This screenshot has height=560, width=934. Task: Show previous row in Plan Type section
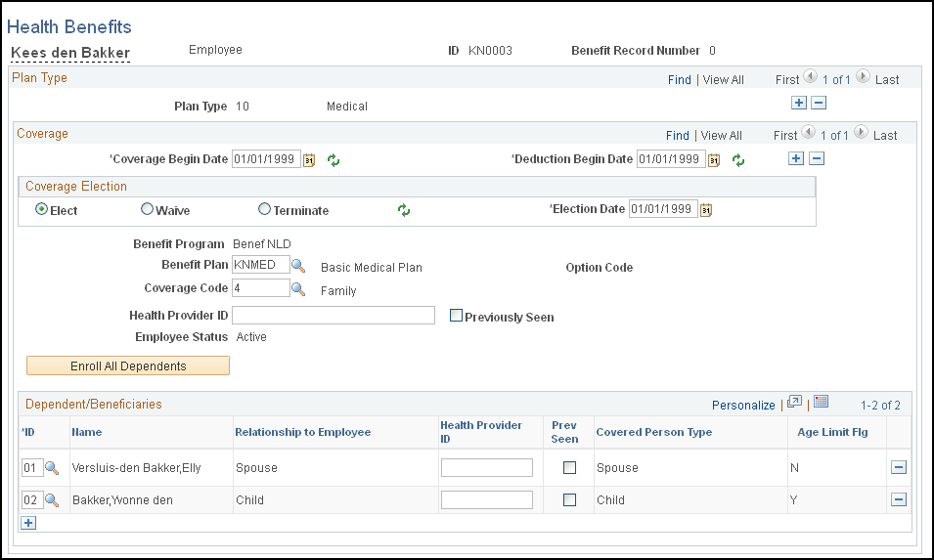point(810,76)
